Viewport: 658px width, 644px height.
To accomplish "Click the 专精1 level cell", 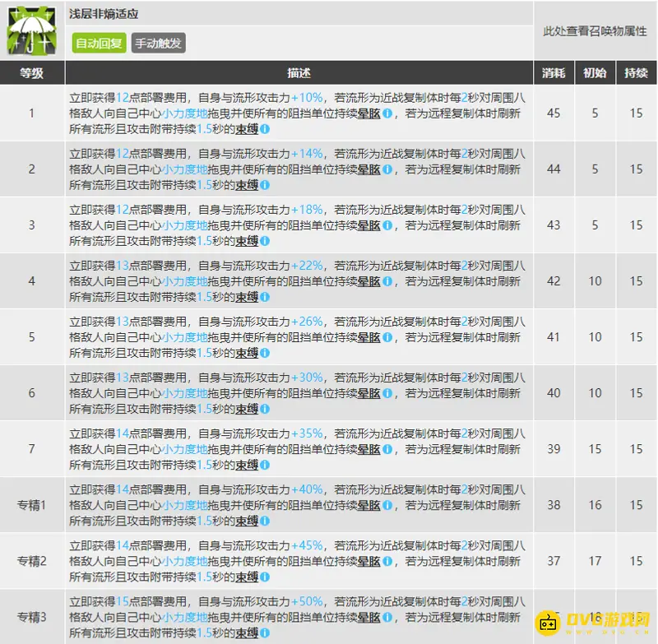I will [32, 505].
